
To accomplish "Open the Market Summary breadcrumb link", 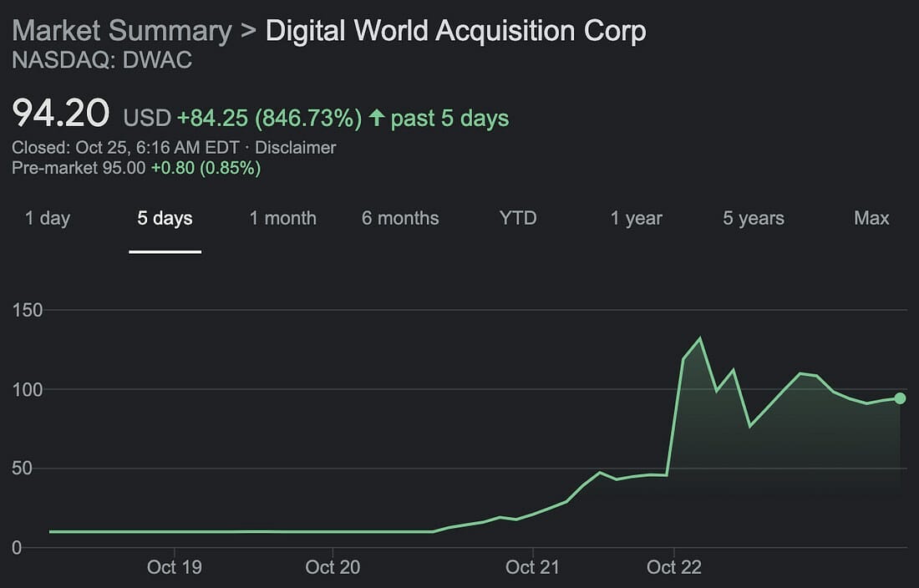I will 122,30.
